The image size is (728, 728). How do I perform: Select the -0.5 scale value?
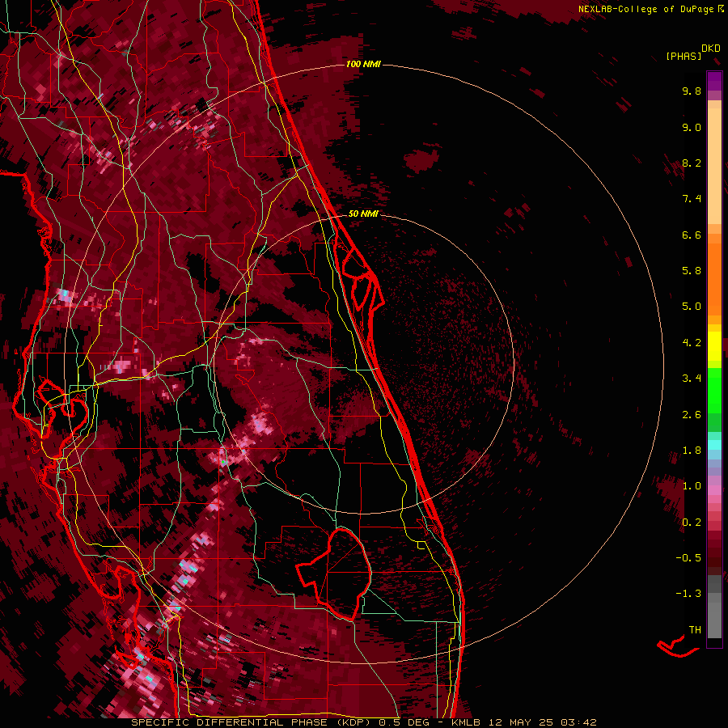(688, 558)
